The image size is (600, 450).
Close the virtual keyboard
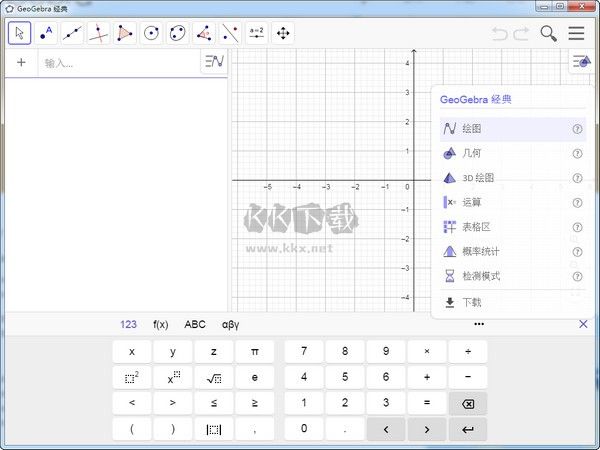(x=584, y=324)
